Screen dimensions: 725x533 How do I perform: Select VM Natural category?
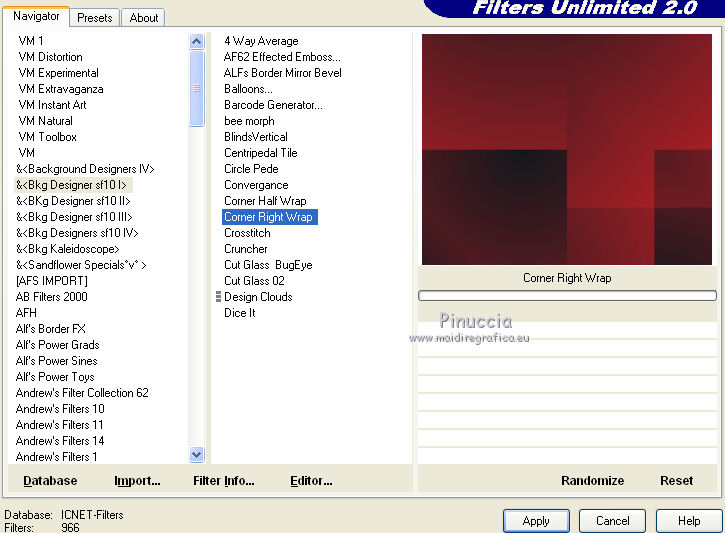[x=45, y=121]
